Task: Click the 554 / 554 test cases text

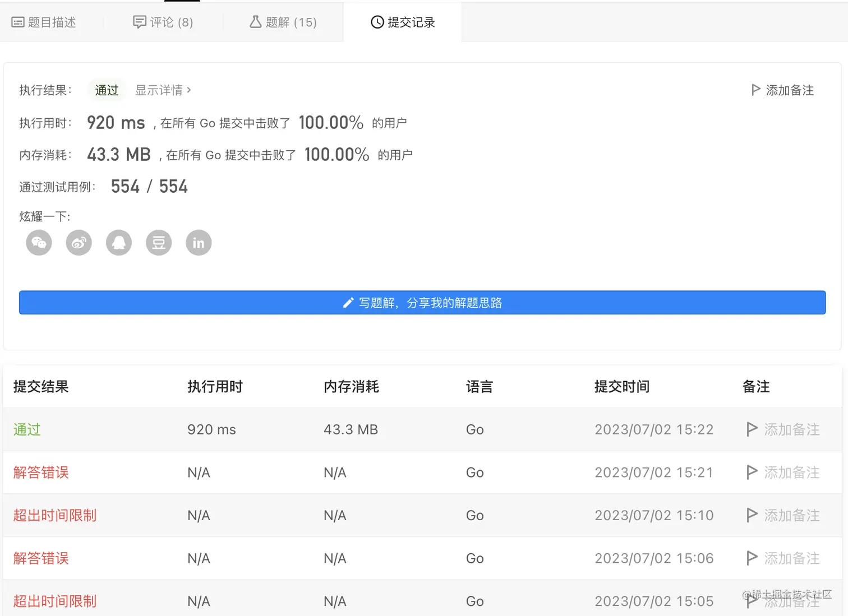Action: point(149,187)
